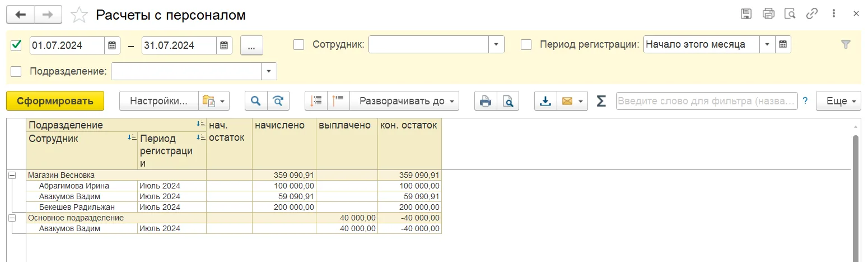Click the question mark help icon
Image resolution: width=868 pixels, height=262 pixels.
coord(805,101)
